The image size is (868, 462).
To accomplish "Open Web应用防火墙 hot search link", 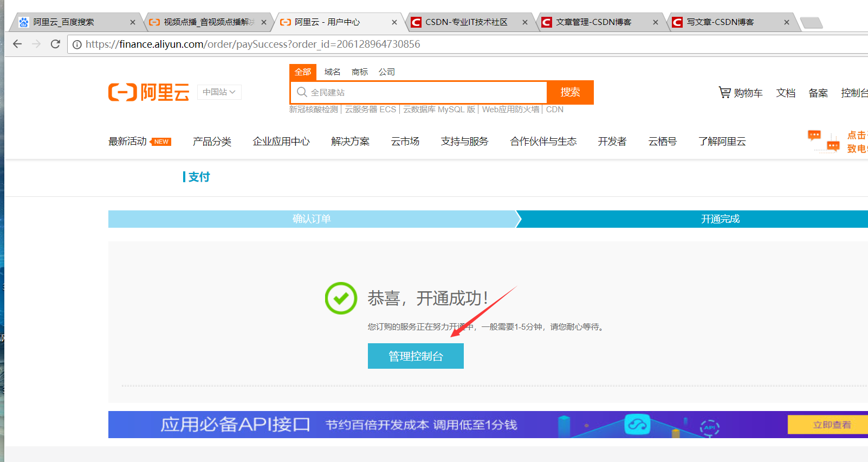I will click(x=510, y=110).
